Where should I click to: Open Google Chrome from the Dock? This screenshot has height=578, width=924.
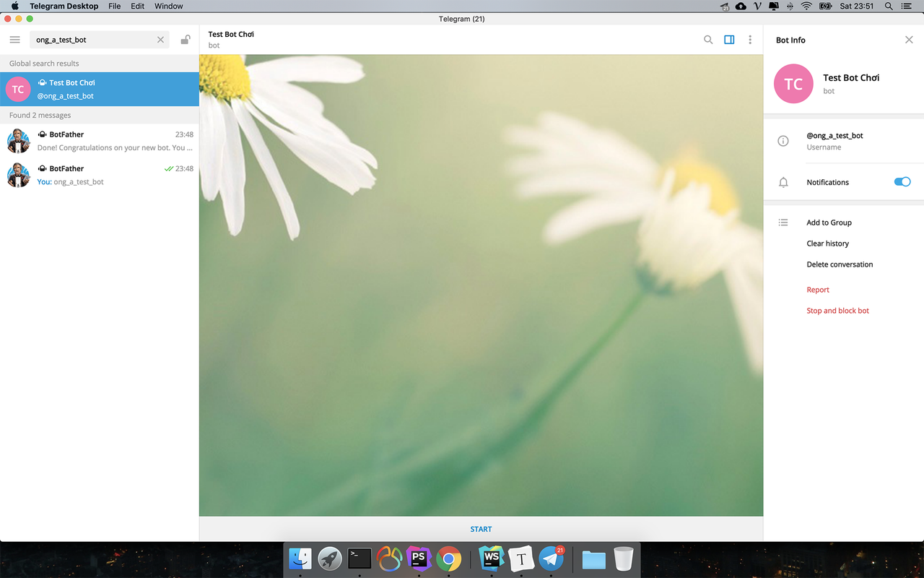(448, 558)
